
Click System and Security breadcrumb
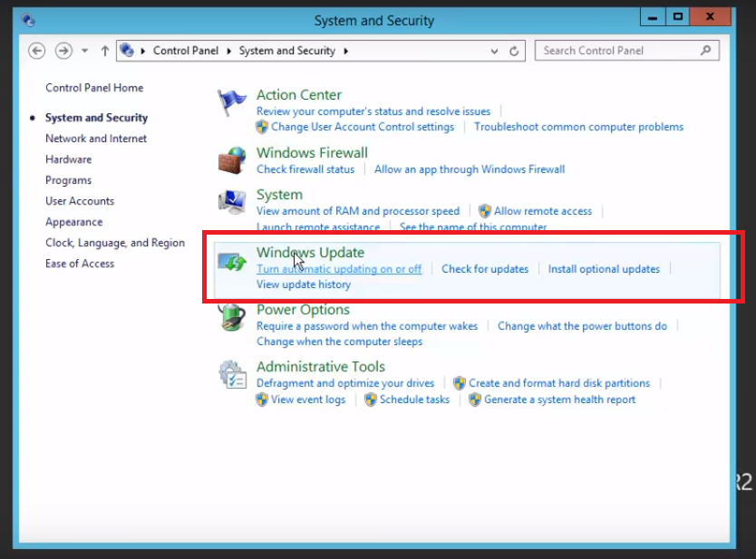pos(286,51)
